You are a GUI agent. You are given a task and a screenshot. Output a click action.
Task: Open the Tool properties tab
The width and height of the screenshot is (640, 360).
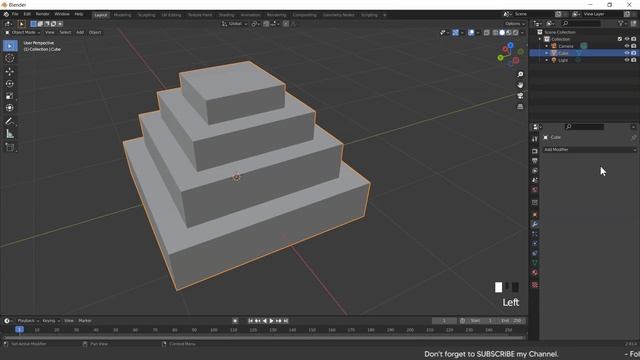click(x=535, y=140)
